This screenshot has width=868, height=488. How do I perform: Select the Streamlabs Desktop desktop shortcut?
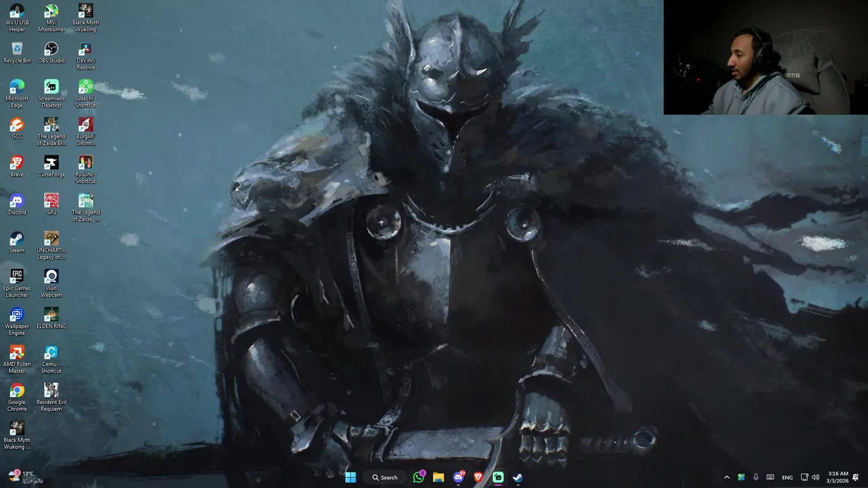pos(52,94)
